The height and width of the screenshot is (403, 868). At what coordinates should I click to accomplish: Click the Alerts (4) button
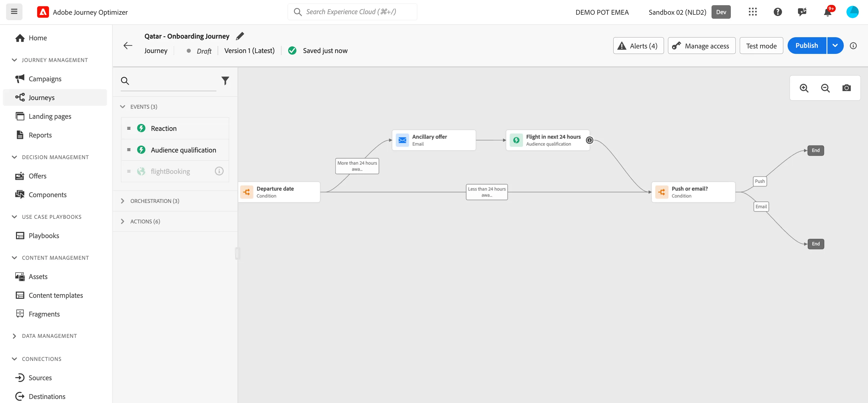pyautogui.click(x=638, y=46)
